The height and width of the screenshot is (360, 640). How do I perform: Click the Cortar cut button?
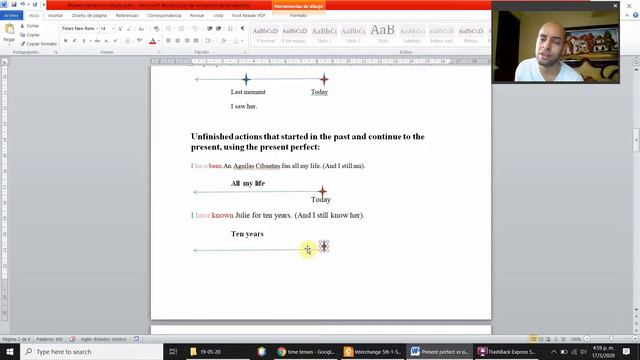[x=29, y=26]
